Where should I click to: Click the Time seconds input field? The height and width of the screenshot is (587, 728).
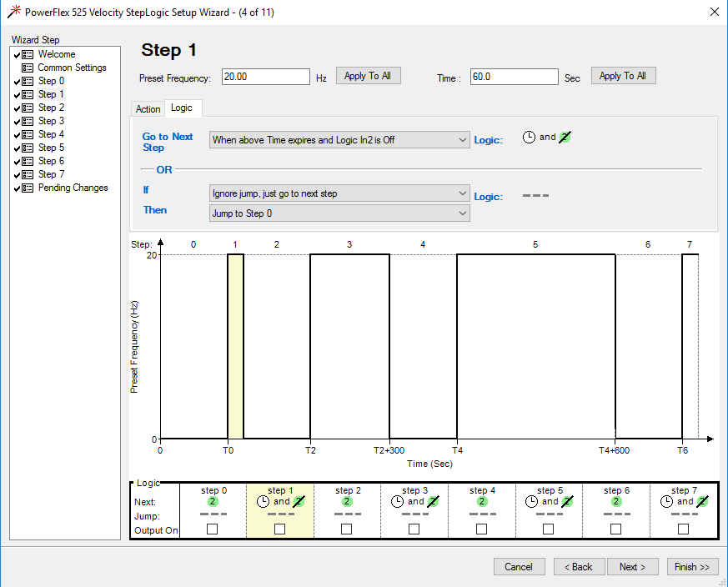pos(514,77)
